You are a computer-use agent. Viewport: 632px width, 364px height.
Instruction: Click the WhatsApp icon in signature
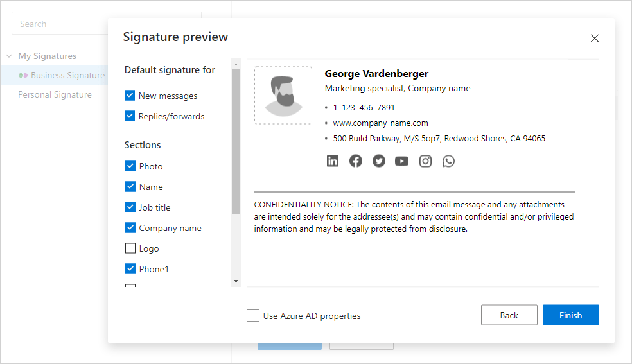pos(448,161)
